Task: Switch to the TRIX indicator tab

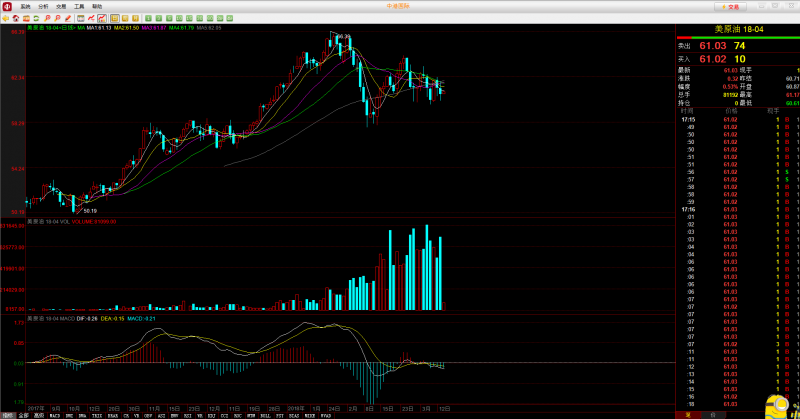Action: click(96, 415)
